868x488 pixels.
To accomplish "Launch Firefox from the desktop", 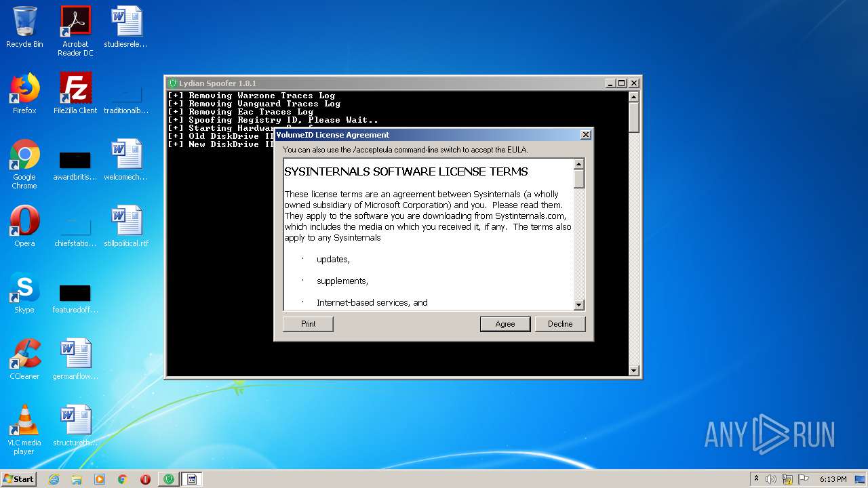I will coord(24,94).
